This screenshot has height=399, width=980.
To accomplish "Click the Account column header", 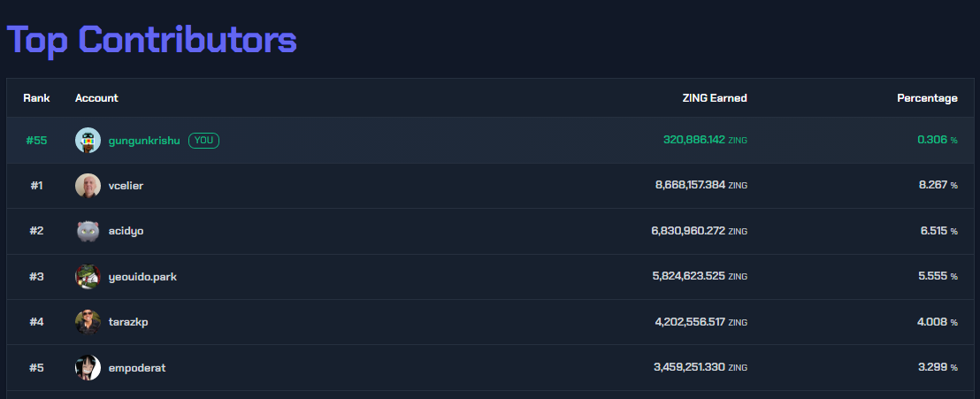I will [x=96, y=98].
